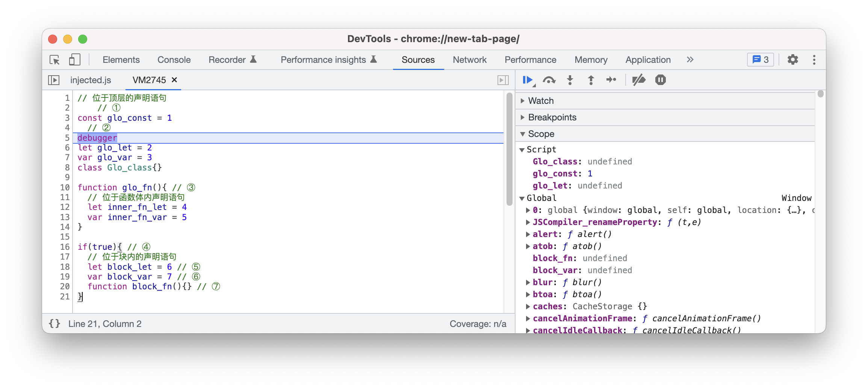Viewport: 868px width, 389px height.
Task: Switch to the injected.js file tab
Action: point(91,80)
